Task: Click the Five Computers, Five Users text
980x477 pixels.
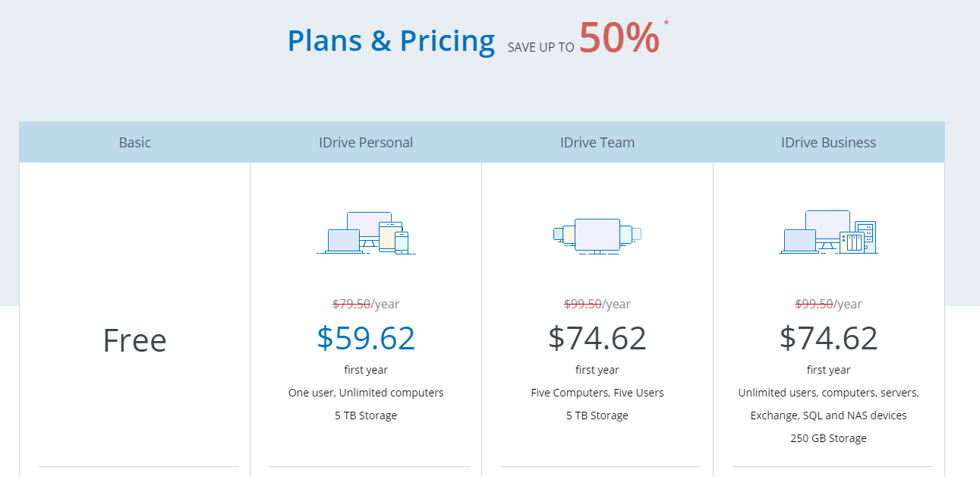Action: pos(597,393)
